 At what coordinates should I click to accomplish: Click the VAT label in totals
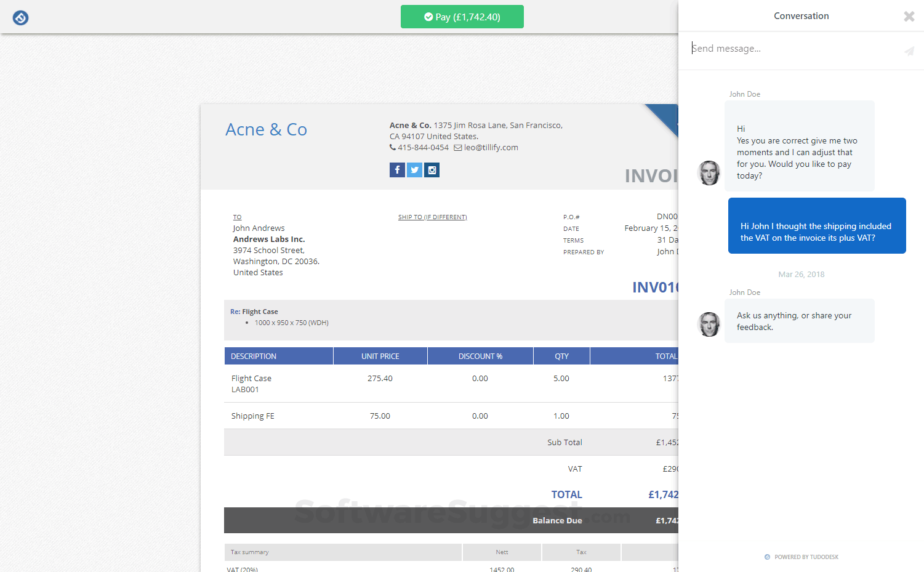click(575, 469)
